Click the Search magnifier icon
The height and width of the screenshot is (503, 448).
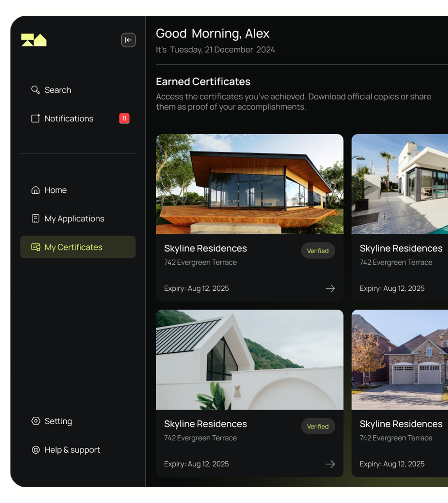click(x=35, y=90)
